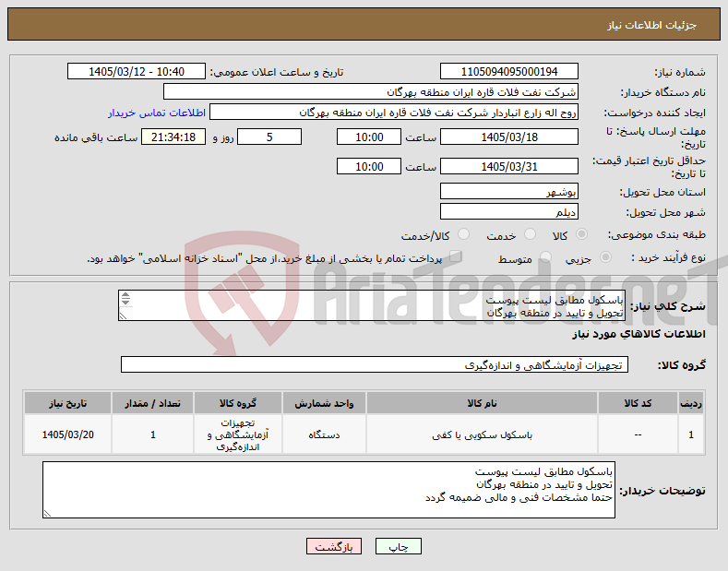Click the شماره نیاز number field
Viewport: 728px width, 571px height.
[508, 72]
